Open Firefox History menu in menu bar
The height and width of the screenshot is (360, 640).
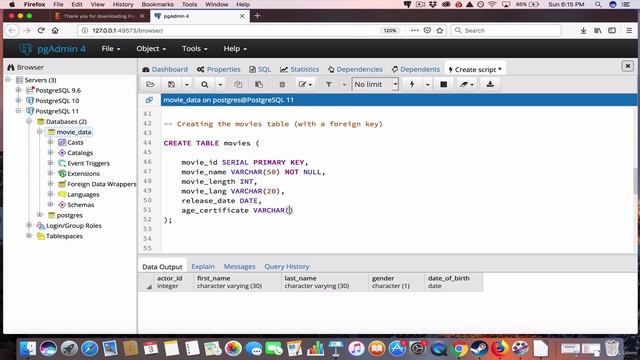(123, 4)
